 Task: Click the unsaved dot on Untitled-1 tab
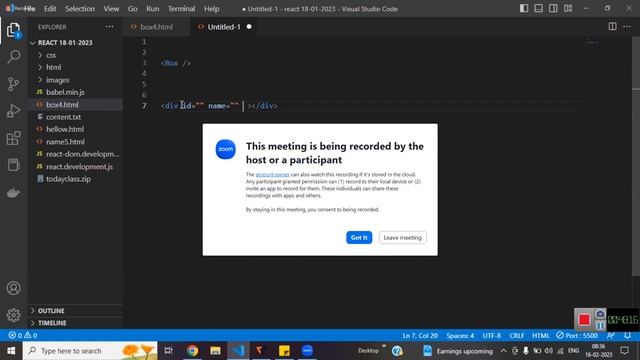(249, 27)
